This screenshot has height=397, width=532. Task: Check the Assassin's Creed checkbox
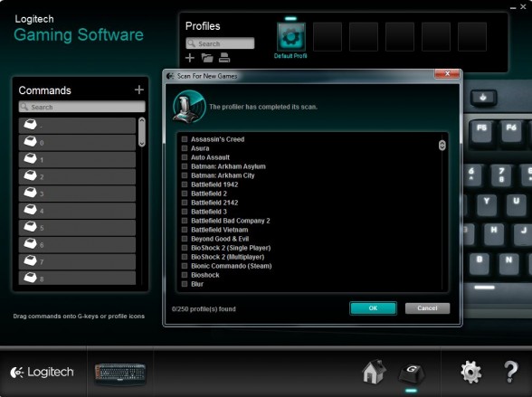(x=185, y=139)
